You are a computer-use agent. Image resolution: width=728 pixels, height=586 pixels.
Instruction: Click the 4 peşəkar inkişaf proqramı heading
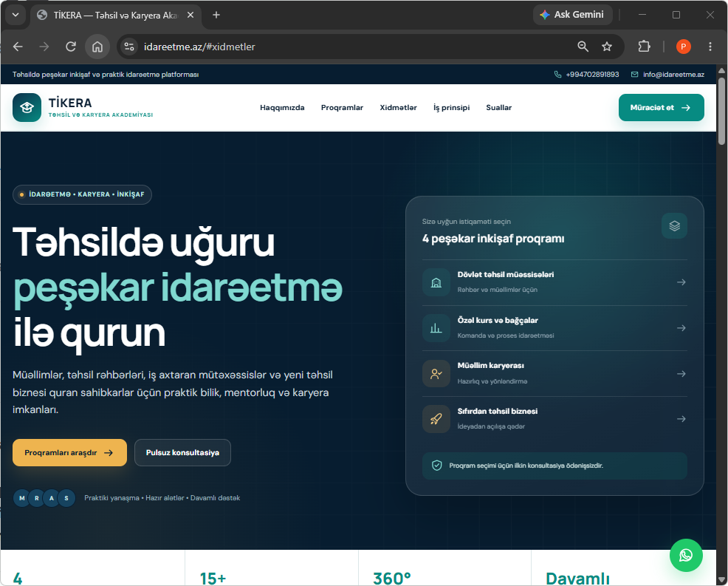[493, 239]
